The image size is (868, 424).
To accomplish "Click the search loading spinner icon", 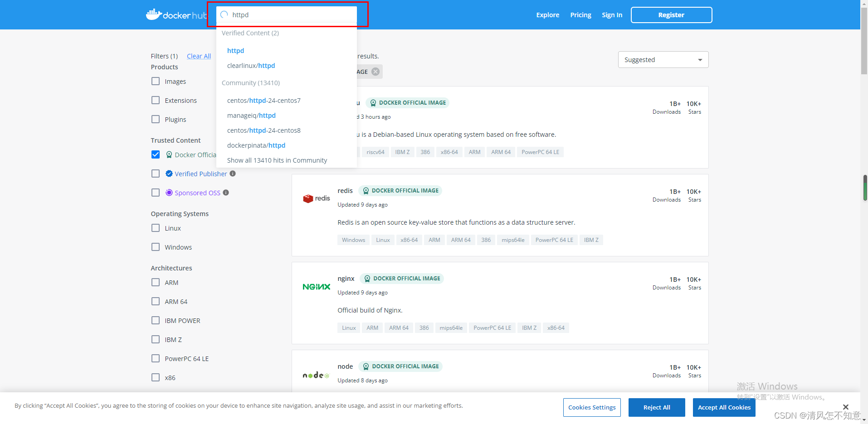I will point(224,14).
